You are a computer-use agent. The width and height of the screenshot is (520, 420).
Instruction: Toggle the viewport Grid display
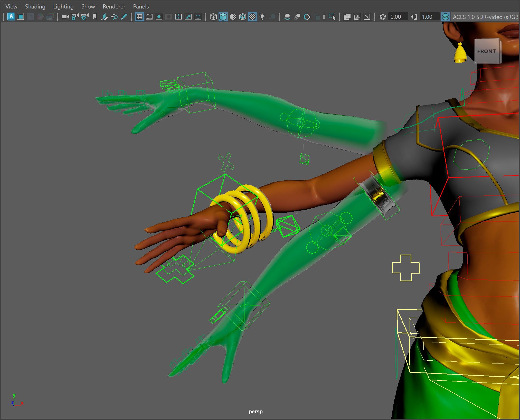139,17
